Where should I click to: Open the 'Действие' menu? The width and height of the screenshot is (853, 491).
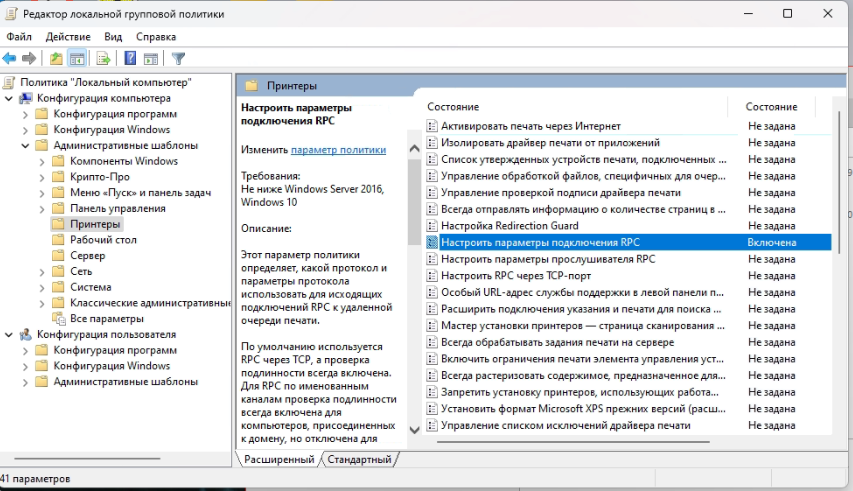pos(68,37)
